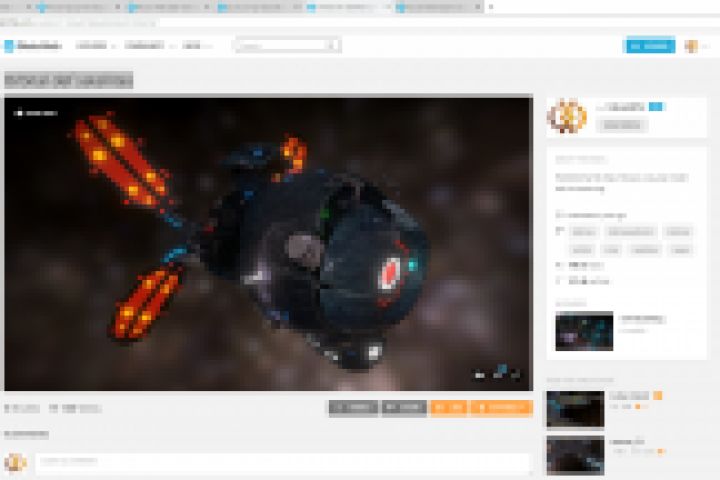This screenshot has height=480, width=720.
Task: Focus the comment input field below the viewer
Action: (x=282, y=463)
